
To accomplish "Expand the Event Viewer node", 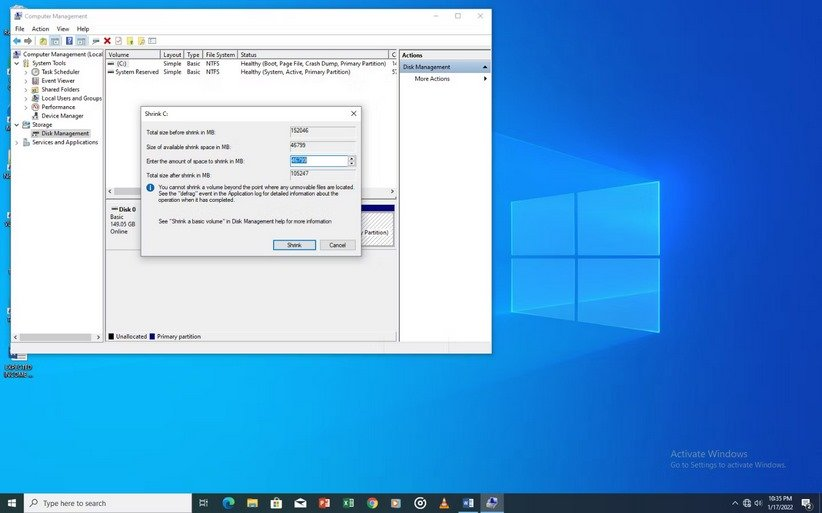I will (x=26, y=81).
